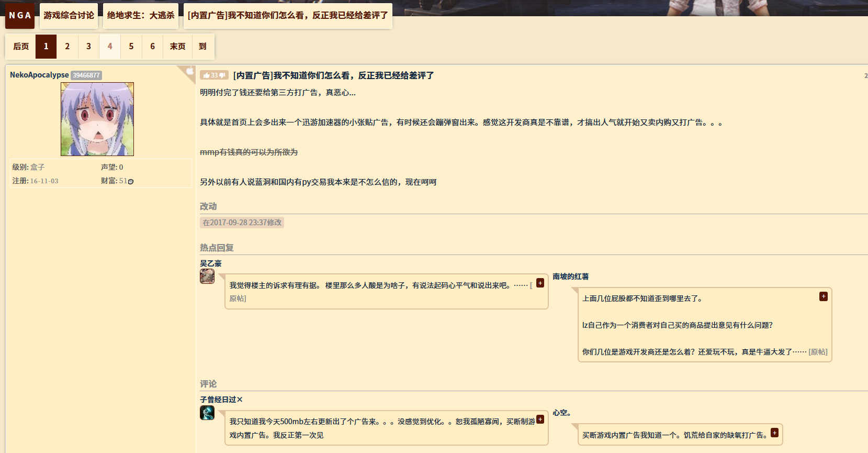868x453 pixels.
Task: Jump to 末页 last page
Action: click(x=178, y=47)
